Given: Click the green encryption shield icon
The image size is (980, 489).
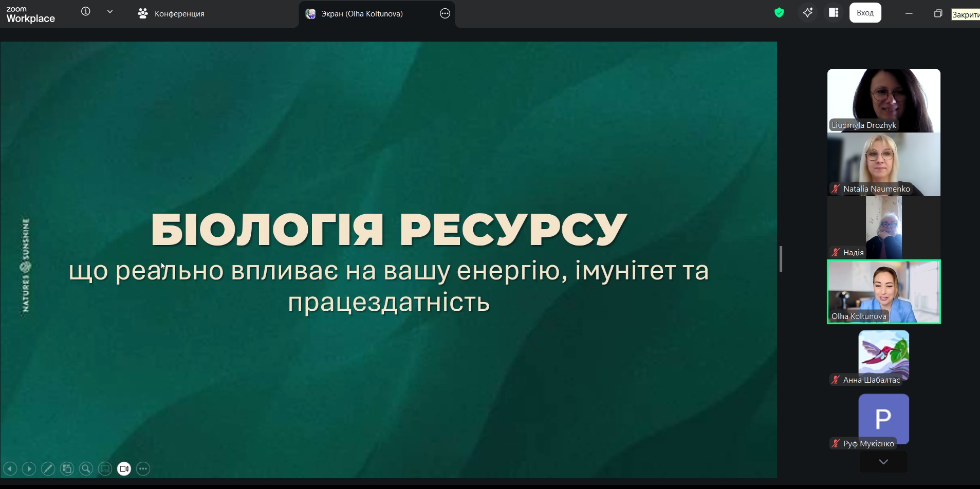Looking at the screenshot, I should [x=779, y=13].
